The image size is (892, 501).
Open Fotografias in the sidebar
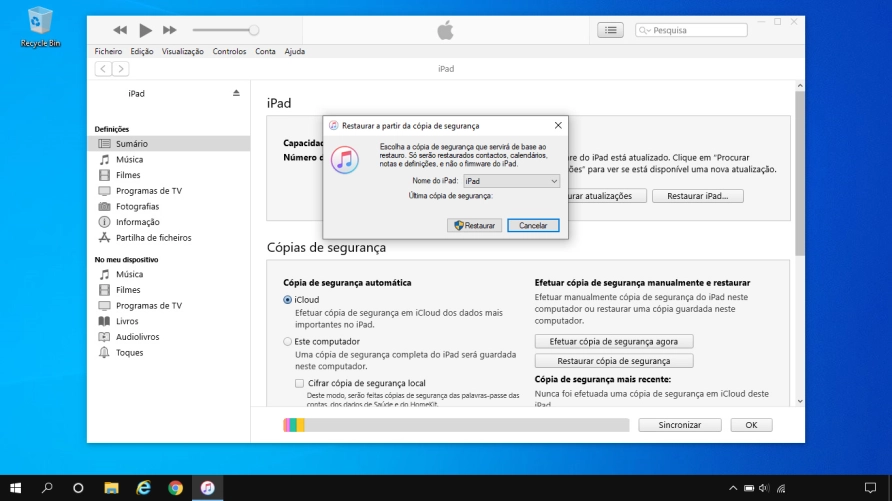tap(137, 206)
